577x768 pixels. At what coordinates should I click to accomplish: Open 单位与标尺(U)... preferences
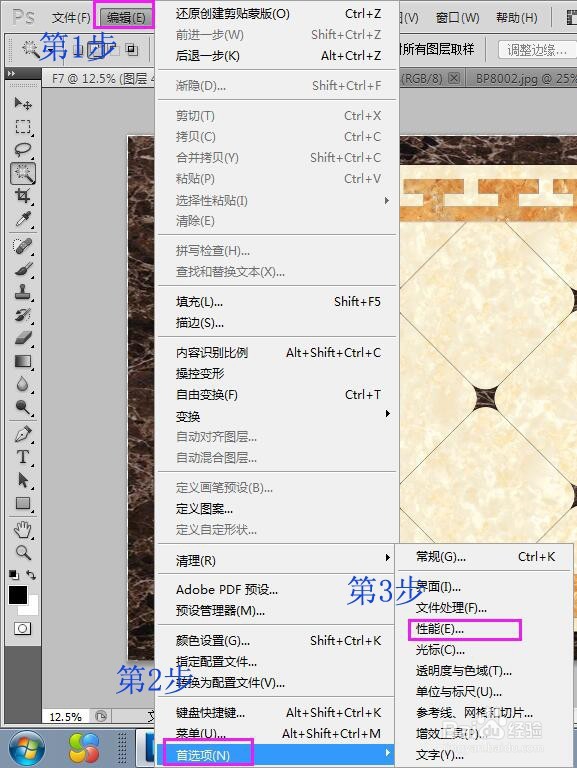(x=485, y=692)
